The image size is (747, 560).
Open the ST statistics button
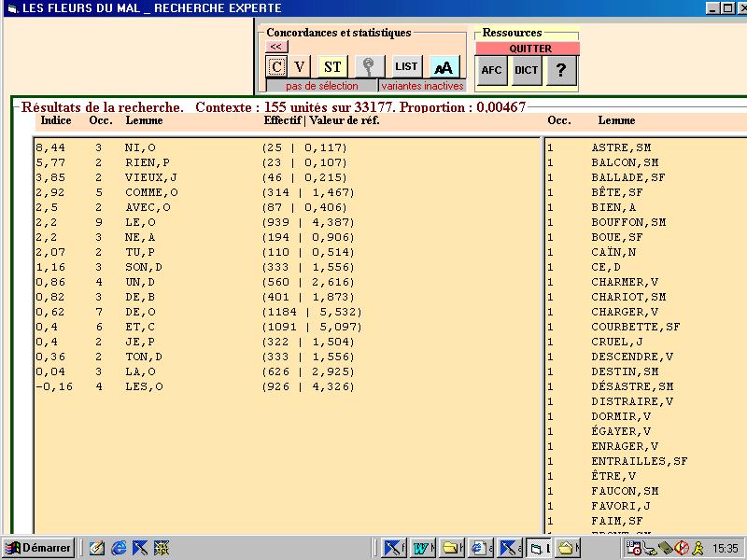tap(332, 66)
